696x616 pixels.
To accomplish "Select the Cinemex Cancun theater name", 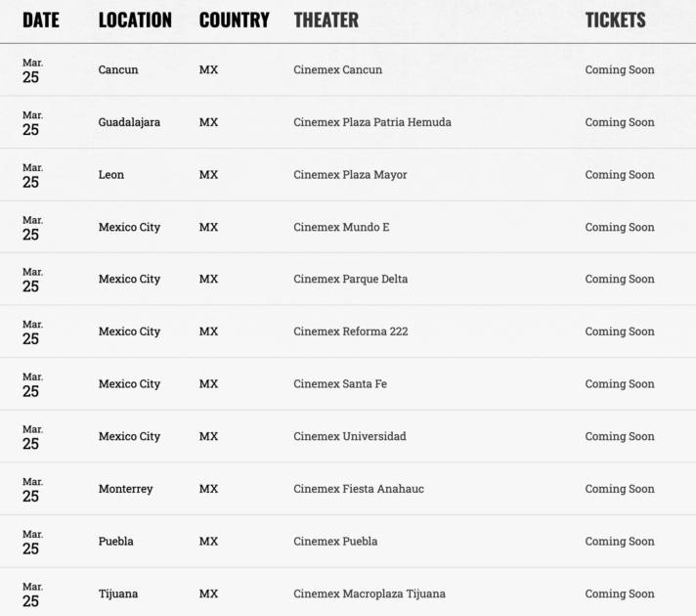I will coord(337,70).
